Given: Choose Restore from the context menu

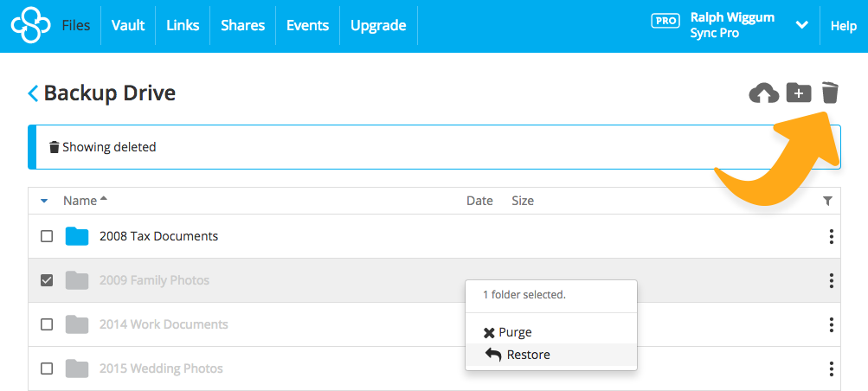Looking at the screenshot, I should (528, 355).
